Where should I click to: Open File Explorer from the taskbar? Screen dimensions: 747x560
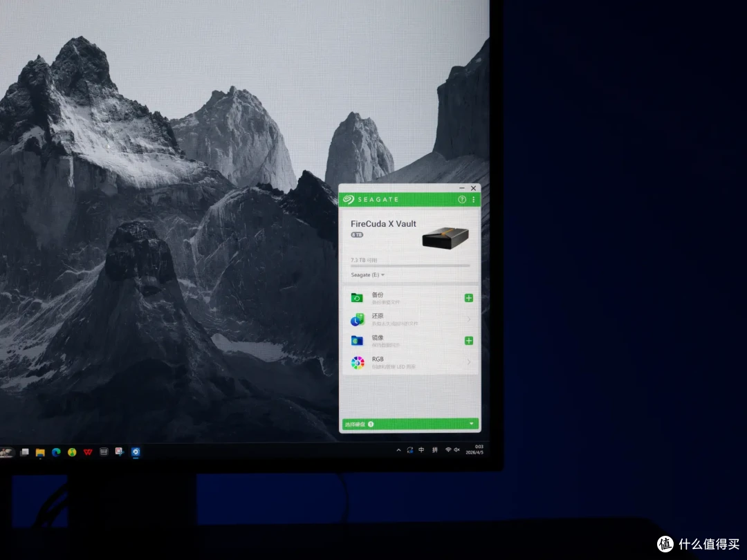coord(40,452)
